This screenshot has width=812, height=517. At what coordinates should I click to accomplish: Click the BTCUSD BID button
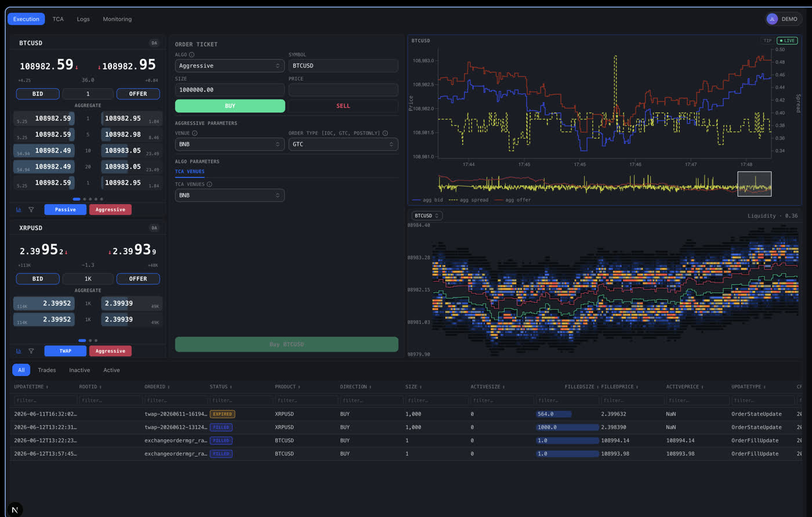[x=38, y=94]
